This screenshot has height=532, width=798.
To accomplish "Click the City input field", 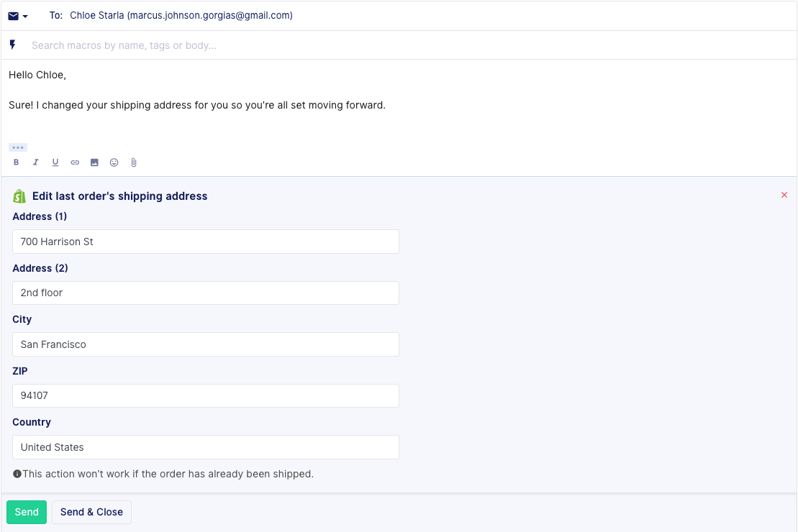I will (206, 344).
